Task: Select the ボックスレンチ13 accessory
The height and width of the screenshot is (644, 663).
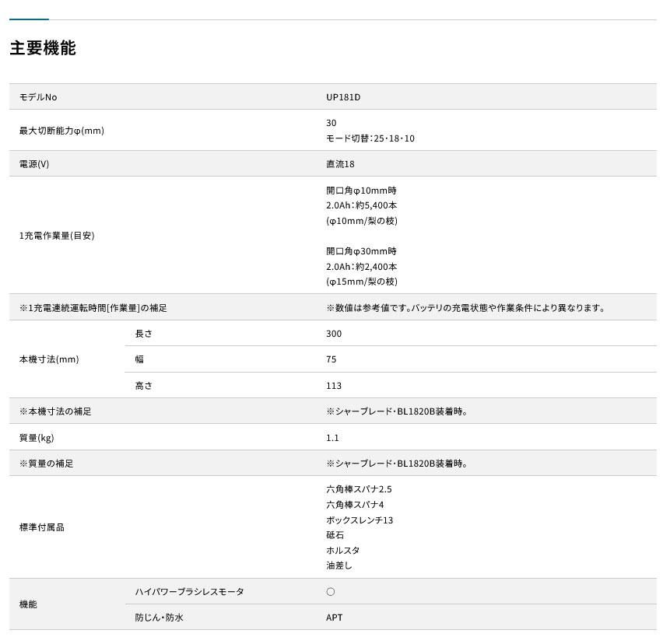Action: pyautogui.click(x=360, y=520)
